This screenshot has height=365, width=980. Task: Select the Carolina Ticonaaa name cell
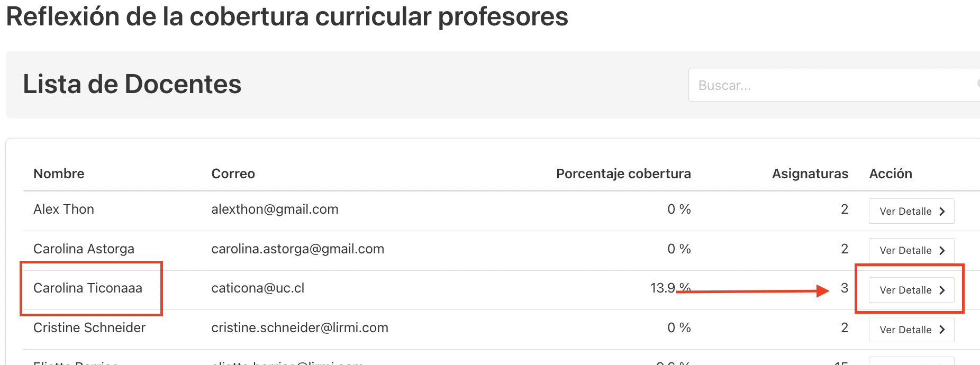88,288
